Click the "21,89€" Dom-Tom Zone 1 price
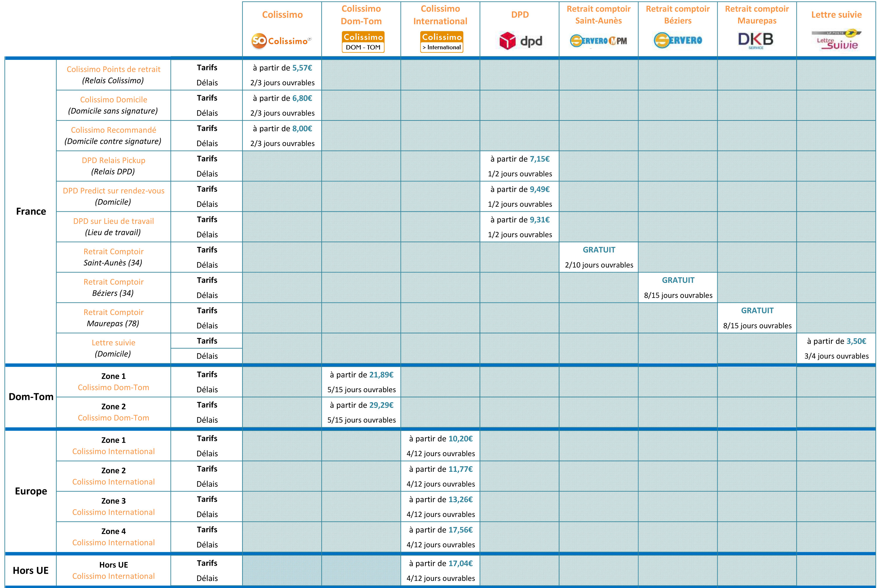Viewport: 878px width, 588px height. 381,375
